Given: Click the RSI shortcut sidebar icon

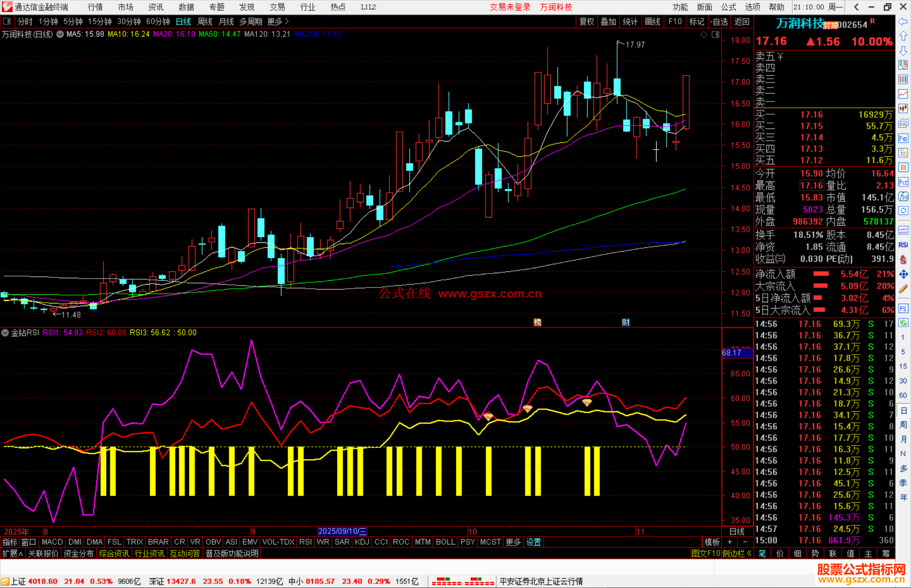Looking at the screenshot, I should 903,245.
